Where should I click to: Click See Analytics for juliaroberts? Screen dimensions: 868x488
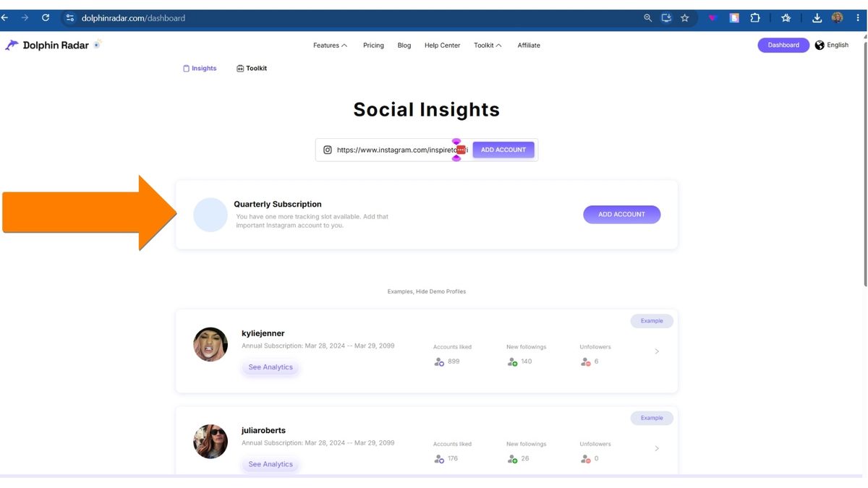(271, 464)
